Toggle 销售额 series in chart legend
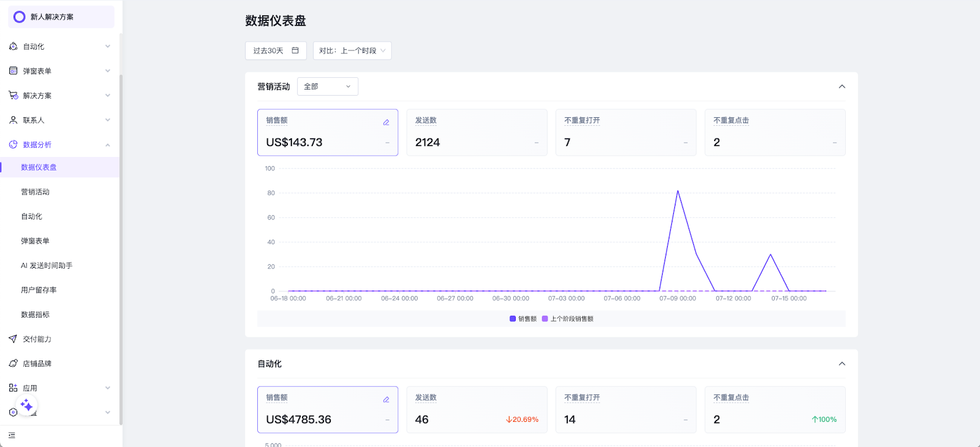This screenshot has width=980, height=447. 523,319
